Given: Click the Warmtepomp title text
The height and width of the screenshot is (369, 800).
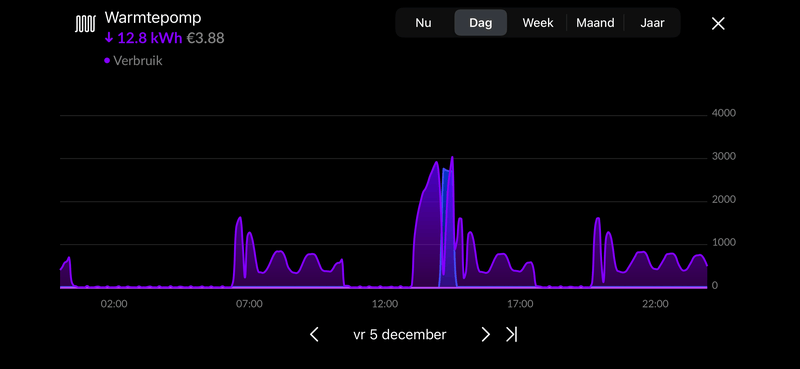Looking at the screenshot, I should pyautogui.click(x=153, y=17).
